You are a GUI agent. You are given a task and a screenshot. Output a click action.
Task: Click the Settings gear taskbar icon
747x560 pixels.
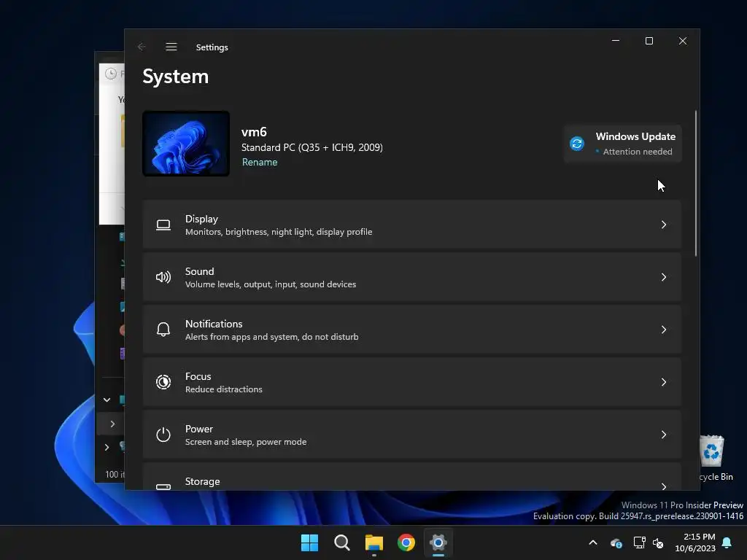click(x=438, y=542)
